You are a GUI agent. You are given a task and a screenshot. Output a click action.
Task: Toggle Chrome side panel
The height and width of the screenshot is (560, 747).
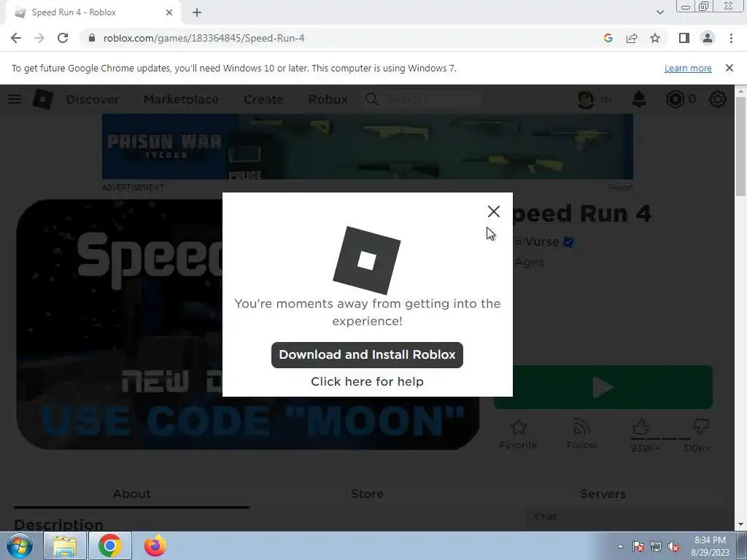tap(684, 38)
